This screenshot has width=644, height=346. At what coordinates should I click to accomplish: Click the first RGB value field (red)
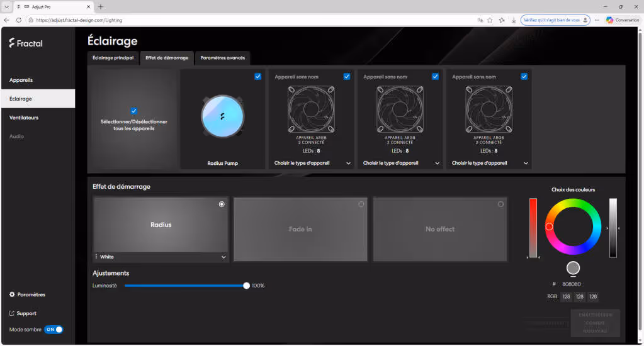tap(567, 296)
